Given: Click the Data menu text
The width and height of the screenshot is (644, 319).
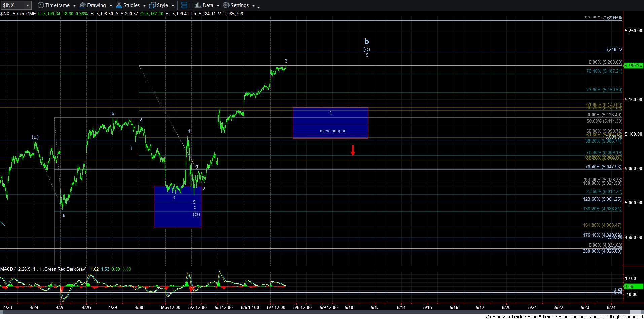Looking at the screenshot, I should coord(208,5).
